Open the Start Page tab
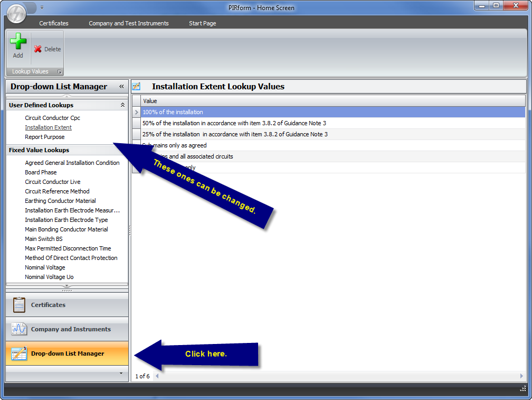This screenshot has height=400, width=532. (x=202, y=23)
